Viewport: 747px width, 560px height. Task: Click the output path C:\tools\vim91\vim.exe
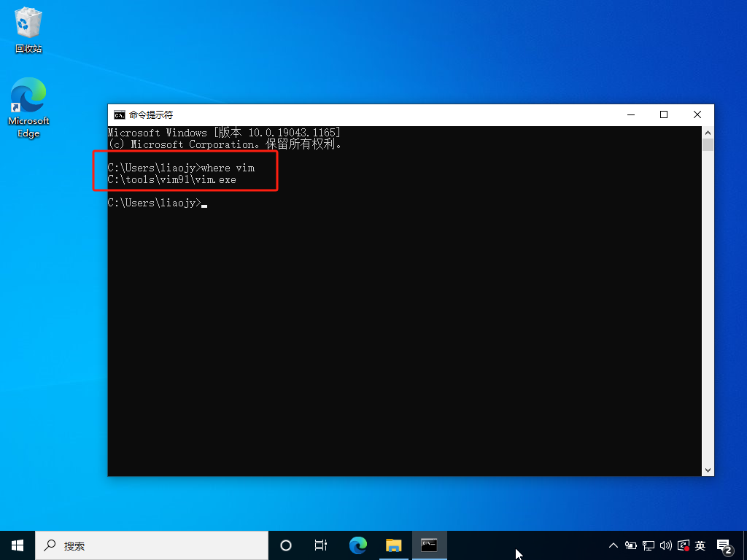click(172, 179)
